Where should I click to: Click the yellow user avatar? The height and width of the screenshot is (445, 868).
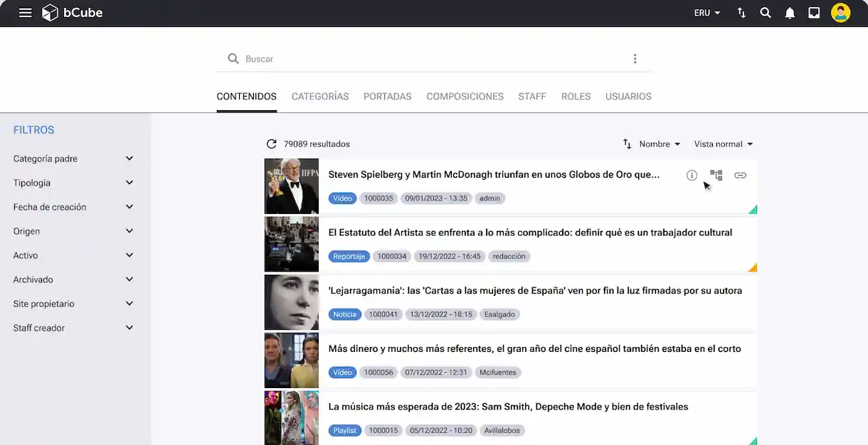840,12
